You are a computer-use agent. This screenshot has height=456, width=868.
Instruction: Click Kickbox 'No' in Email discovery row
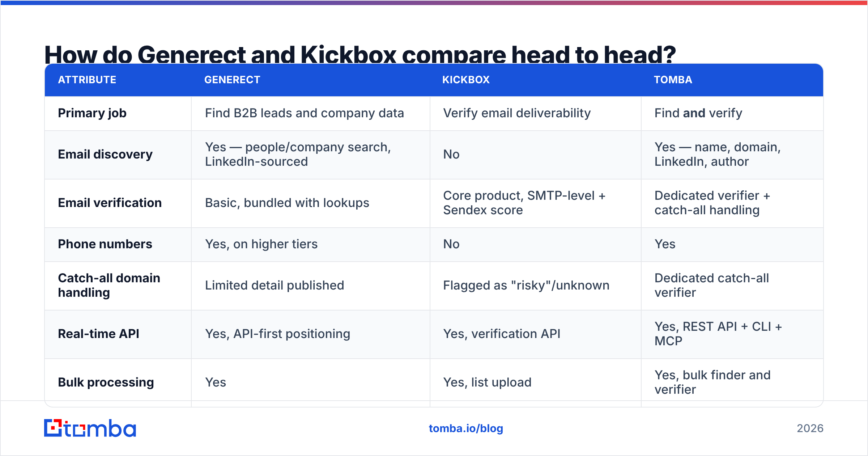(451, 155)
